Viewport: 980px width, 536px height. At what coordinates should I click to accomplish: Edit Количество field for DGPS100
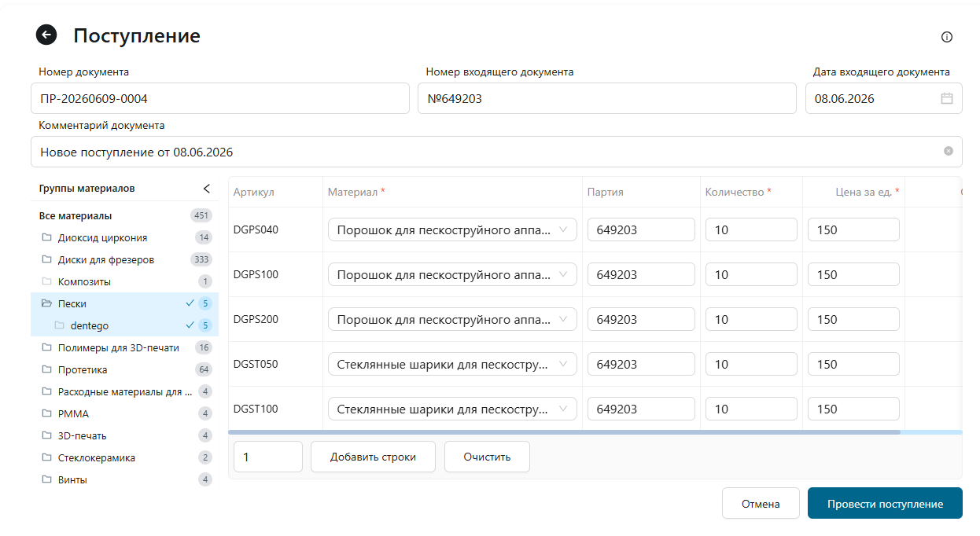pyautogui.click(x=751, y=274)
